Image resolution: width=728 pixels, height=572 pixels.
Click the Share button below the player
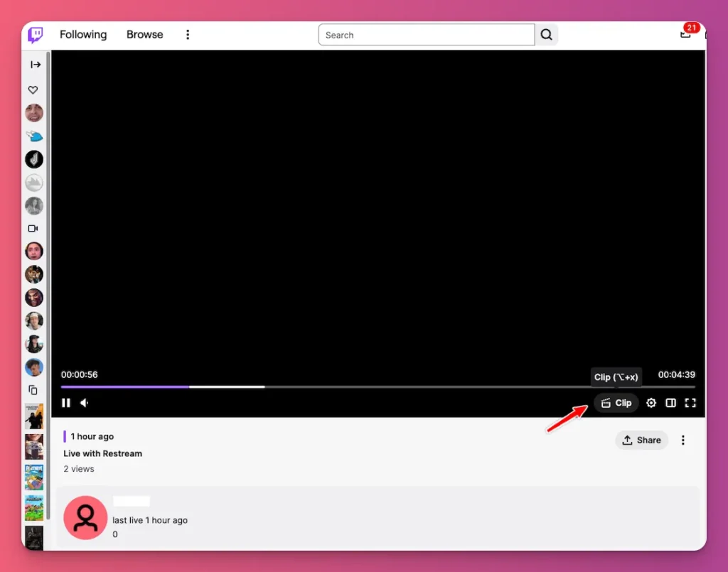click(641, 440)
